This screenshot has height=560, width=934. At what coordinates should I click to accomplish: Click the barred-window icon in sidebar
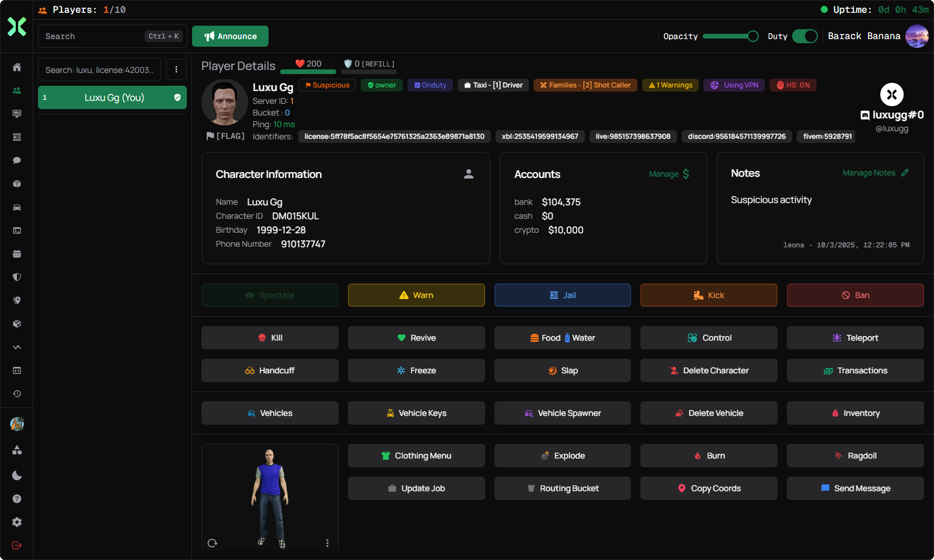tap(17, 137)
